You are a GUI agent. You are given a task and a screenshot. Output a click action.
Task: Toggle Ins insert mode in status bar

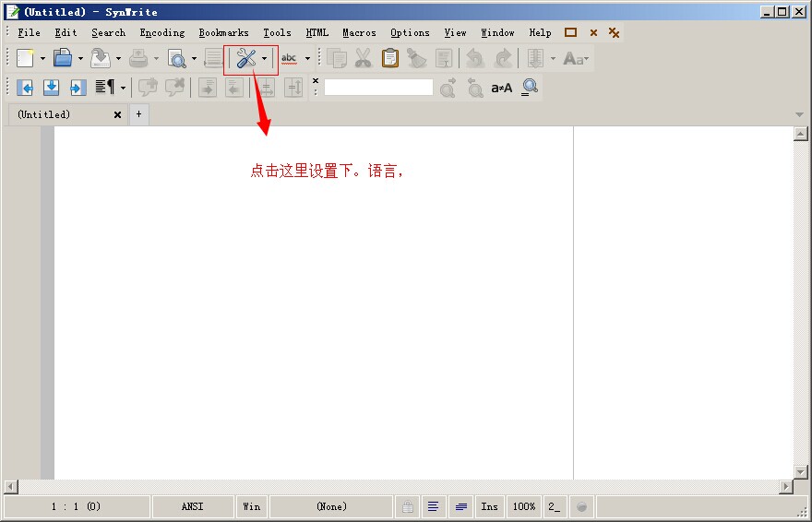(x=489, y=506)
